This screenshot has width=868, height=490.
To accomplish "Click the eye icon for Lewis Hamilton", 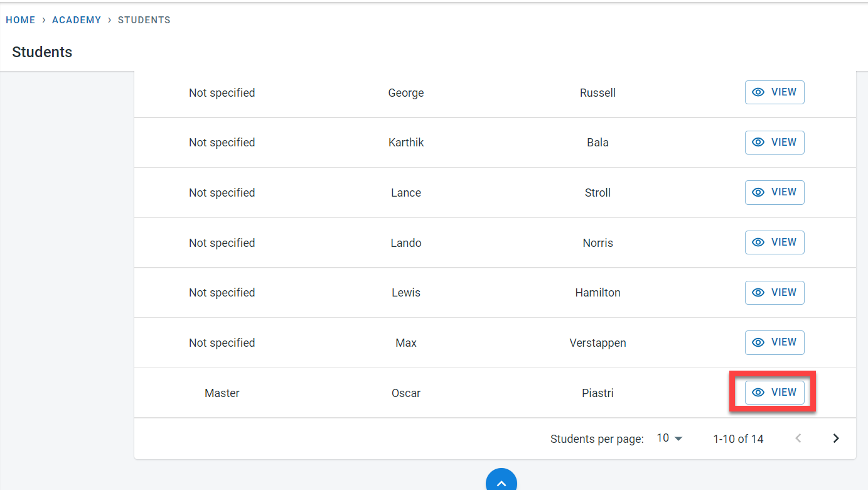I will tap(758, 293).
